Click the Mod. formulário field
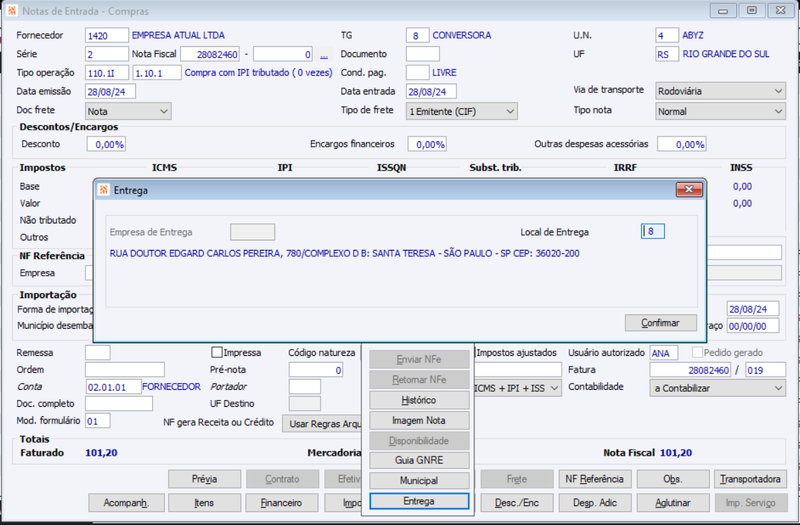 pyautogui.click(x=97, y=421)
